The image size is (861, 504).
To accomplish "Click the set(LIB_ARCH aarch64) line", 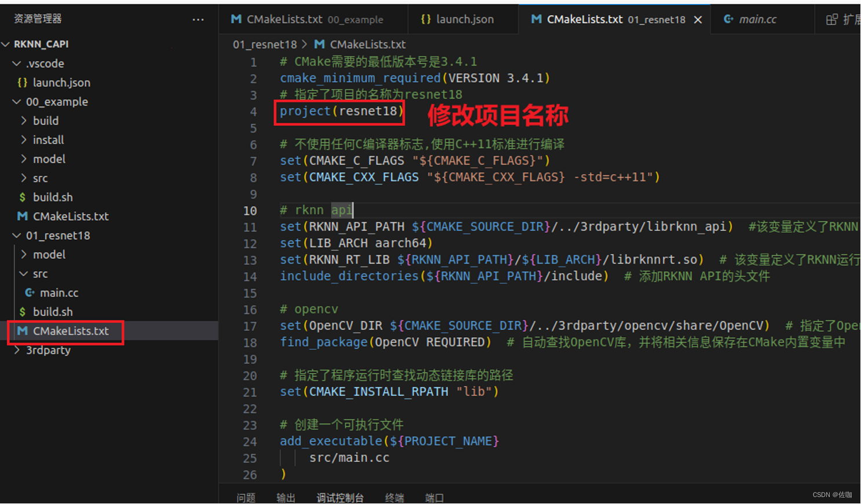I will pos(356,243).
